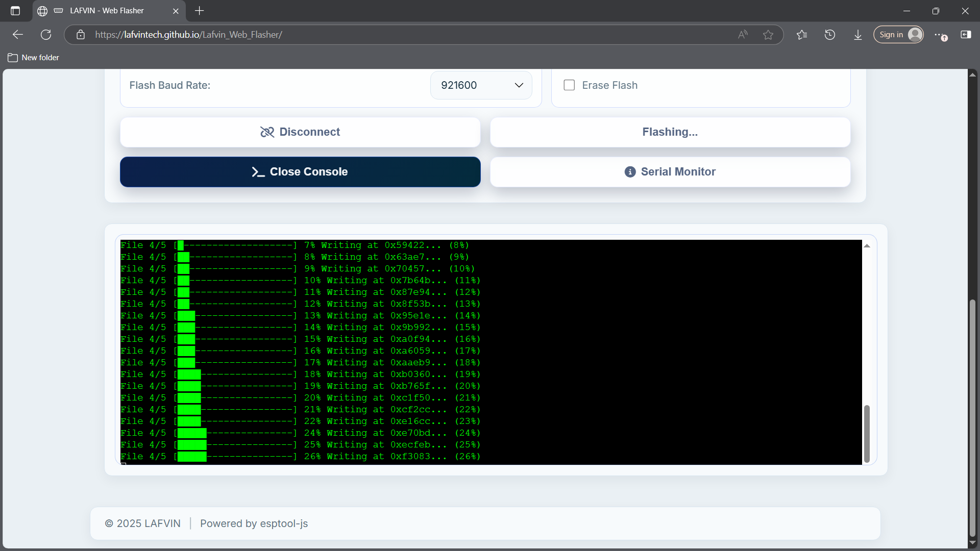
Task: Click the console scroll up arrow
Action: point(867,246)
